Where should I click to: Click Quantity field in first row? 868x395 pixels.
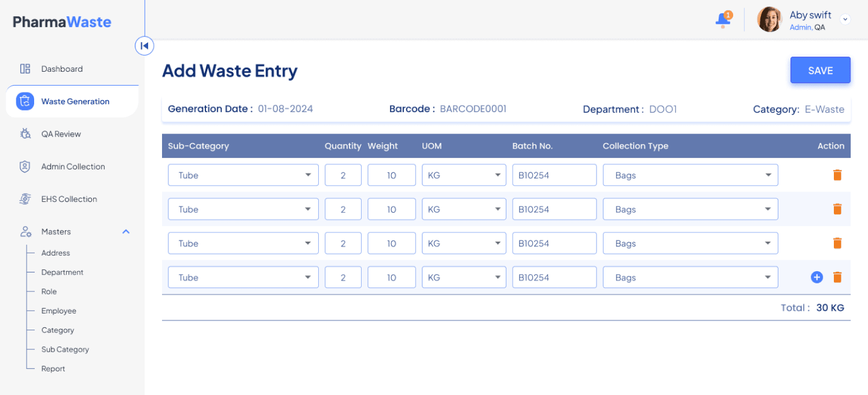343,175
